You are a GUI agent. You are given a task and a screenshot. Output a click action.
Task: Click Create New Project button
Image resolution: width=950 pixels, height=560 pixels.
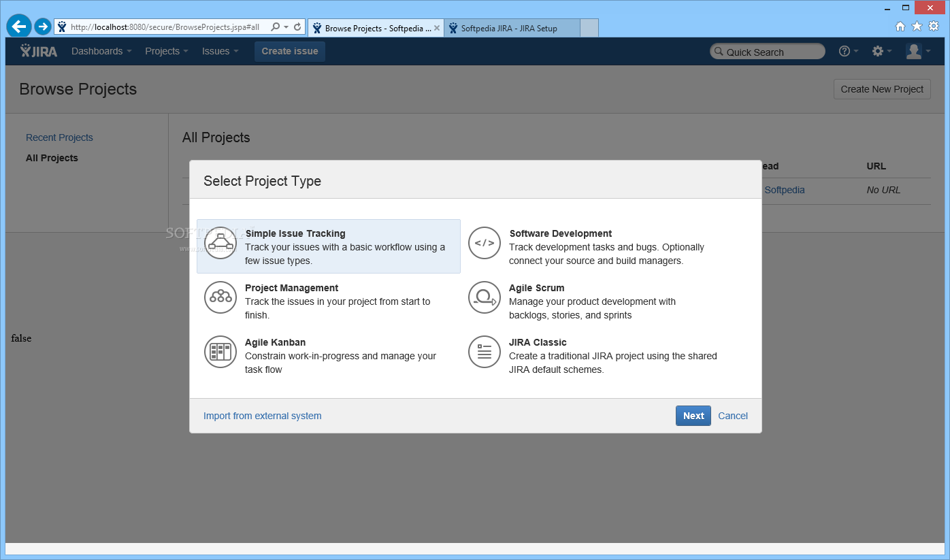click(882, 89)
